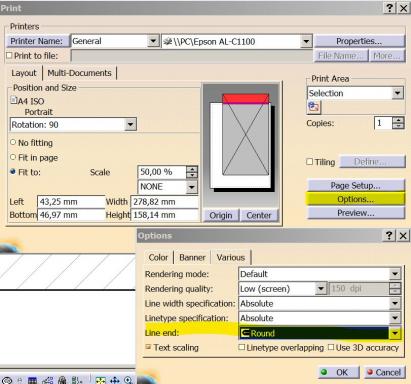Open the Rendering quality Low (screen) dropdown
Screen dimensions: 411x384
point(321,289)
